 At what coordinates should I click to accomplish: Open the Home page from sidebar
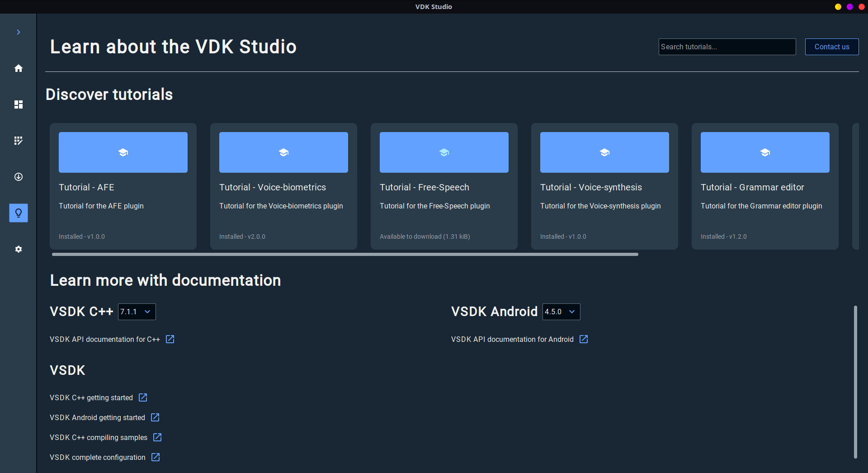coord(19,68)
